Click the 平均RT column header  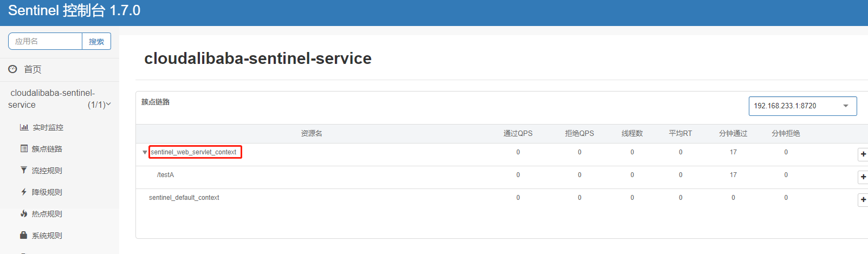coord(681,133)
